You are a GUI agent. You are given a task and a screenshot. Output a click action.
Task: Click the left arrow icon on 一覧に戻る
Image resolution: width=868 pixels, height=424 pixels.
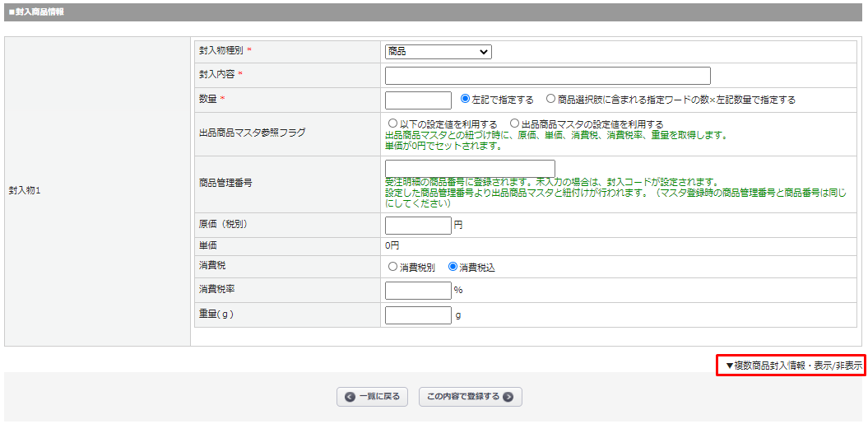(x=350, y=397)
